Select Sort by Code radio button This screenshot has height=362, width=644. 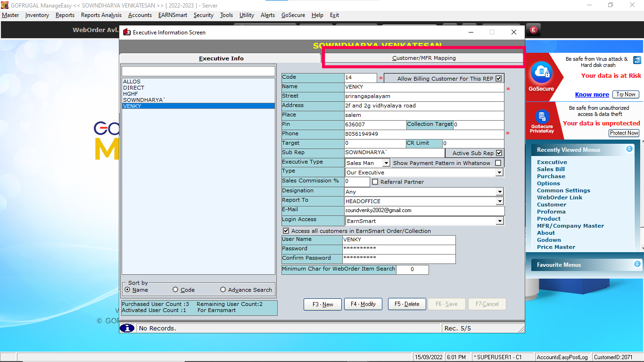click(175, 290)
